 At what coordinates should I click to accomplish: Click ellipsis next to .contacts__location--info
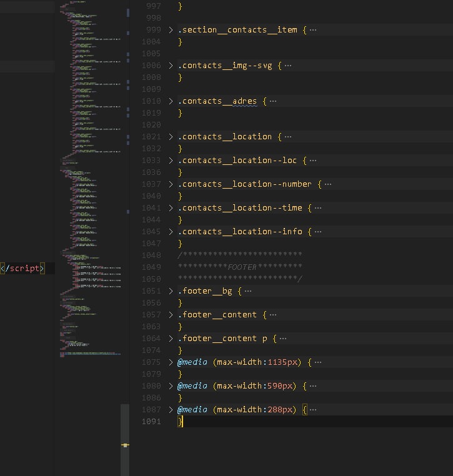click(318, 232)
